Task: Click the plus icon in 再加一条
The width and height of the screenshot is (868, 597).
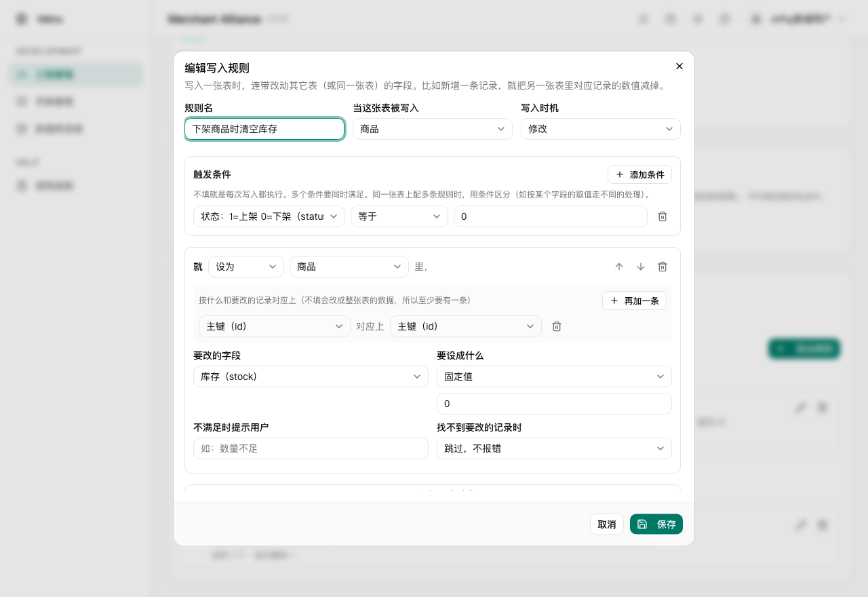Action: click(x=614, y=301)
